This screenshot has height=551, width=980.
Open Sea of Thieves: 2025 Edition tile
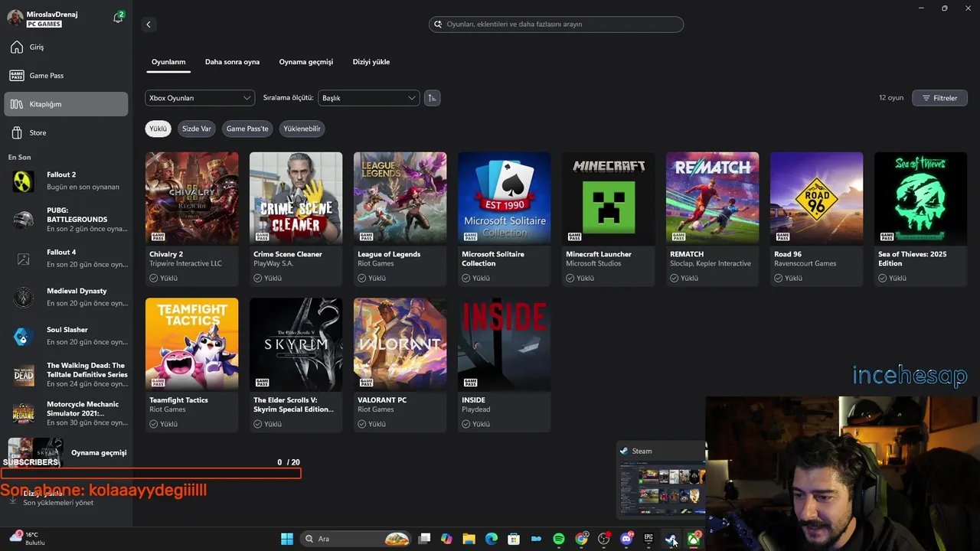tap(920, 219)
